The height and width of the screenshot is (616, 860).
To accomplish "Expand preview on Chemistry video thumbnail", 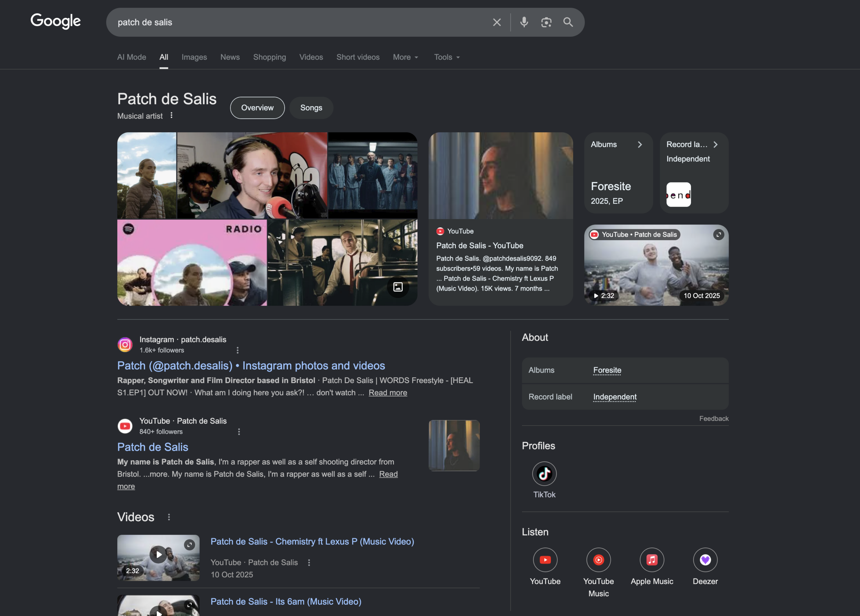I will (189, 545).
